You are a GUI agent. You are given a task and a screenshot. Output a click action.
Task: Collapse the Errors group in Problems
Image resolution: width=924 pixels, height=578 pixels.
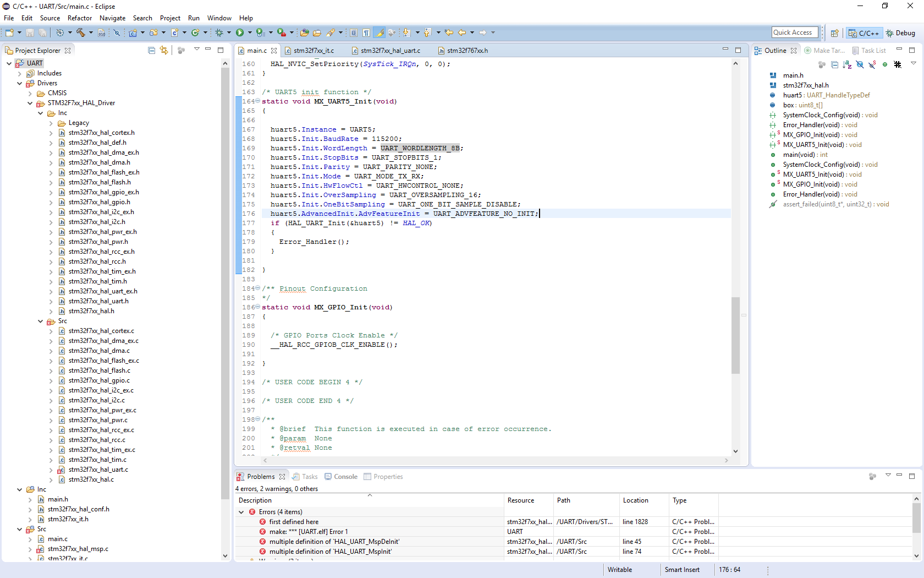point(241,512)
